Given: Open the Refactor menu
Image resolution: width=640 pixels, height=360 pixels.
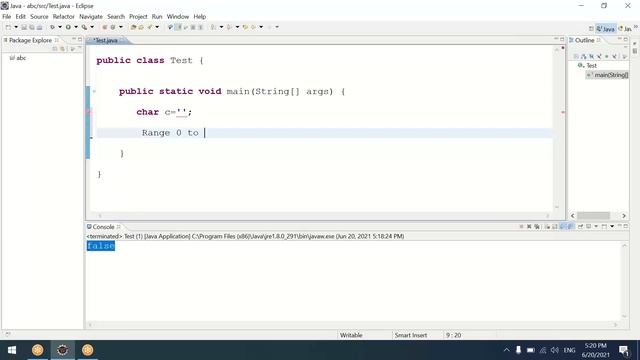Looking at the screenshot, I should (64, 16).
